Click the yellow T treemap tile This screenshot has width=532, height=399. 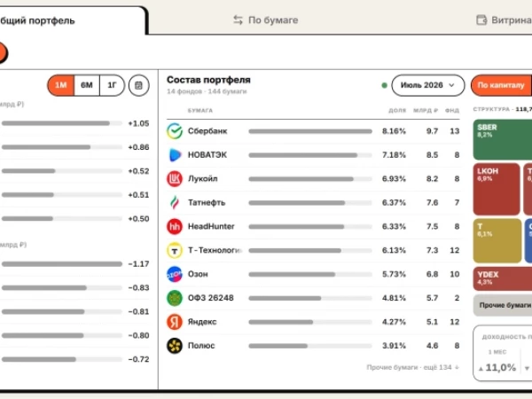tap(497, 240)
